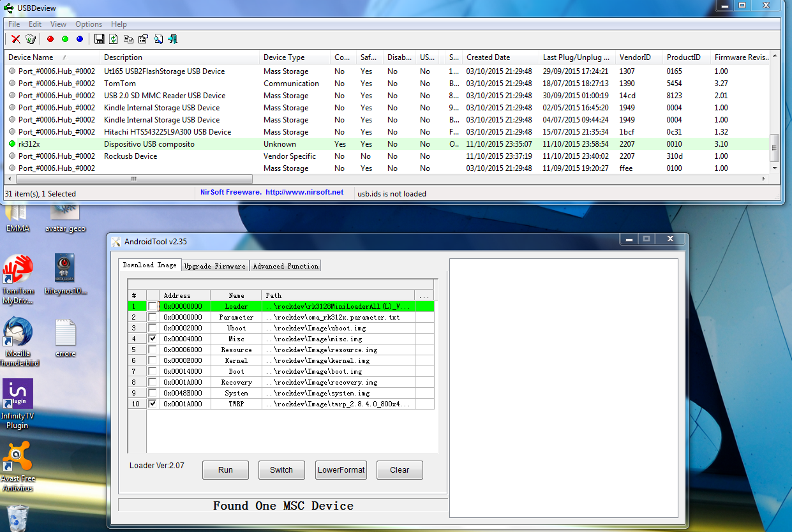Open the Help menu in USBDeview
This screenshot has width=792, height=532.
pyautogui.click(x=119, y=24)
